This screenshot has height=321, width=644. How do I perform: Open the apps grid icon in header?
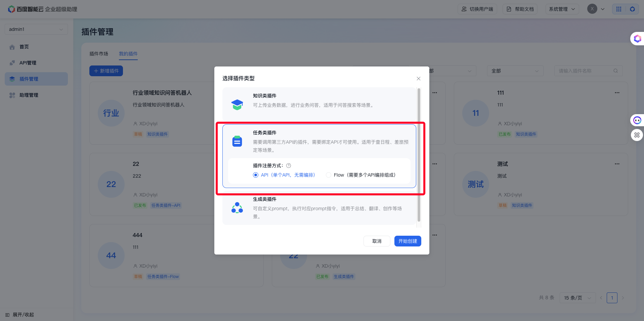pos(619,9)
